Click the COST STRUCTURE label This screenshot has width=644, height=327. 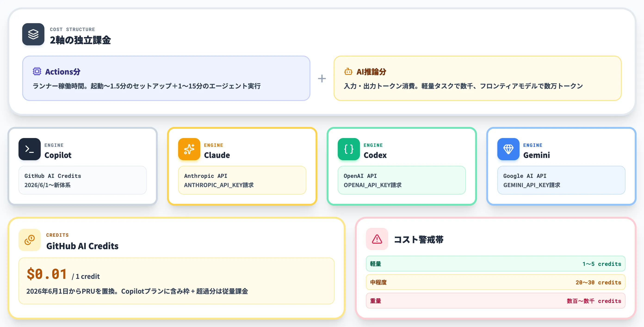(72, 29)
